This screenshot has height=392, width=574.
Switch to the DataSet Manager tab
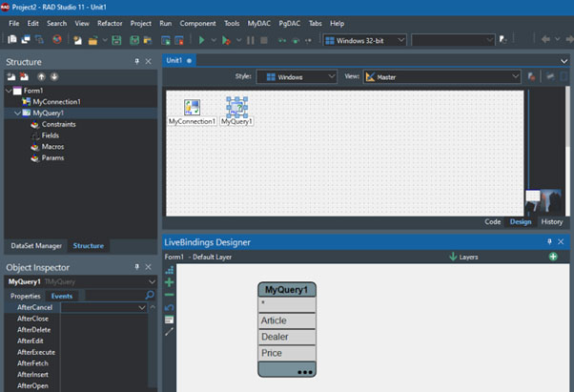[36, 245]
